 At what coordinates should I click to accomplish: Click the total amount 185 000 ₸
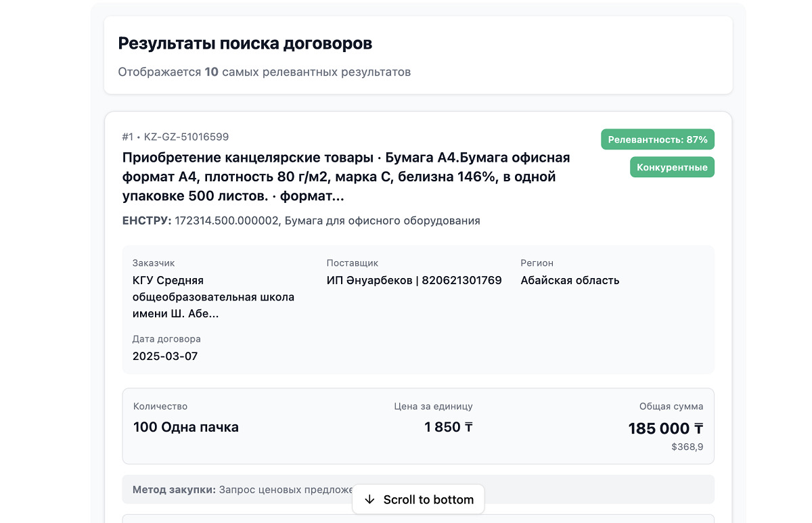tap(665, 428)
